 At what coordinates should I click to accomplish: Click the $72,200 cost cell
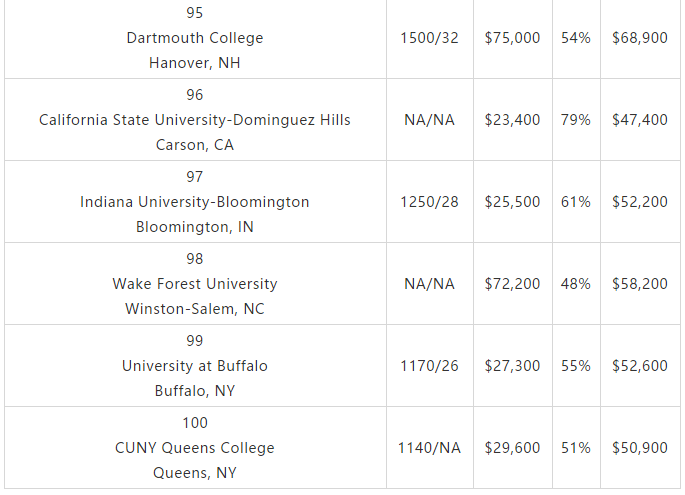(x=512, y=284)
